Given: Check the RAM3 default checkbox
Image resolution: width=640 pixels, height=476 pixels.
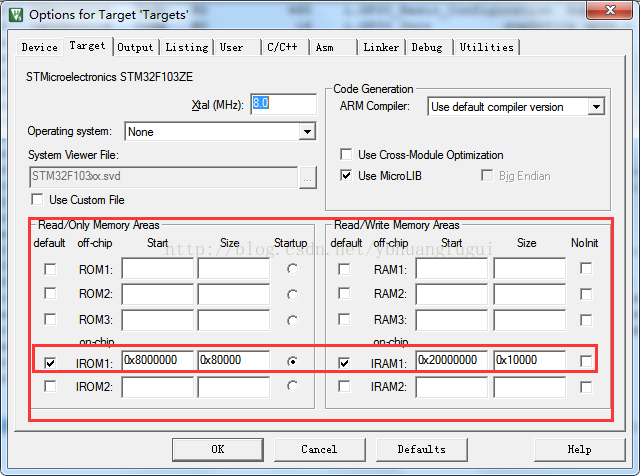Looking at the screenshot, I should pos(344,319).
